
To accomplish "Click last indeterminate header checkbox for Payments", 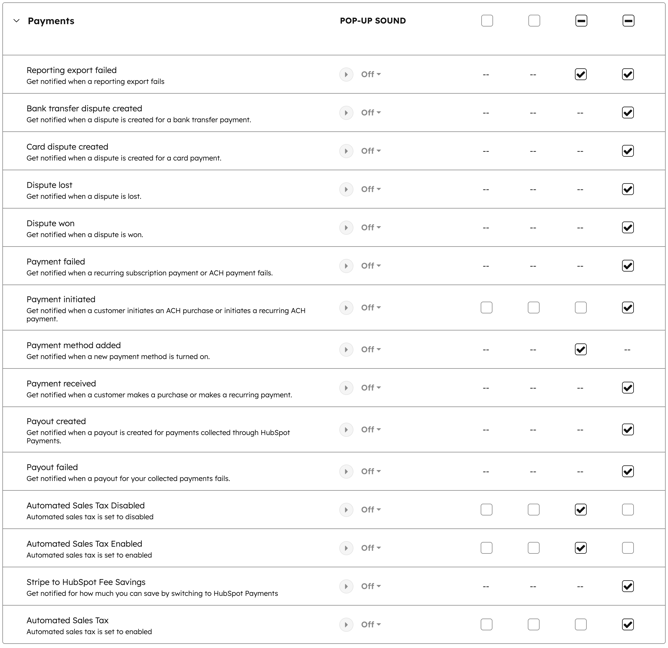I will (x=628, y=21).
